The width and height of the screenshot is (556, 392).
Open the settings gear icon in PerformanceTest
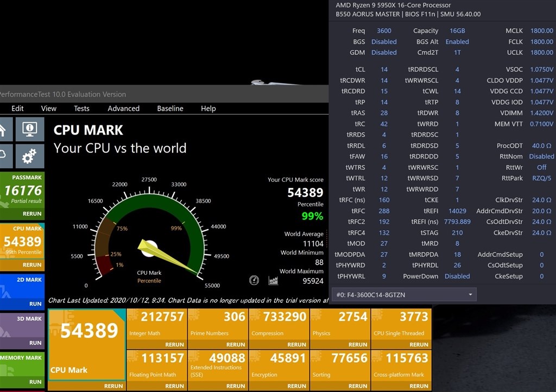[x=30, y=156]
